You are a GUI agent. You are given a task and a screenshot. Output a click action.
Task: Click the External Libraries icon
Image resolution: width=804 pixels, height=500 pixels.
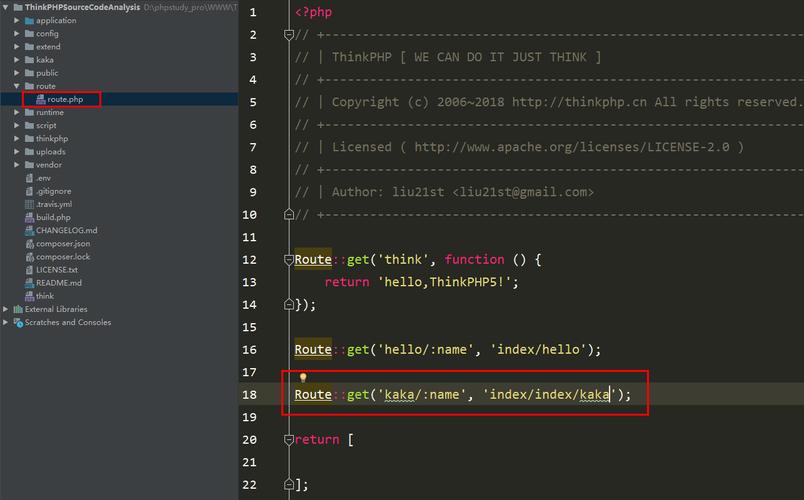(x=18, y=309)
